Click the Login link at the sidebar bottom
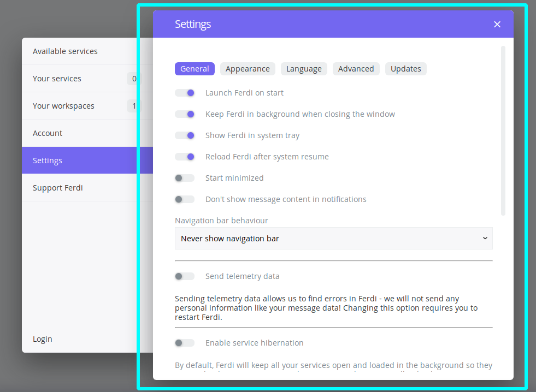Image resolution: width=536 pixels, height=392 pixels. click(43, 339)
